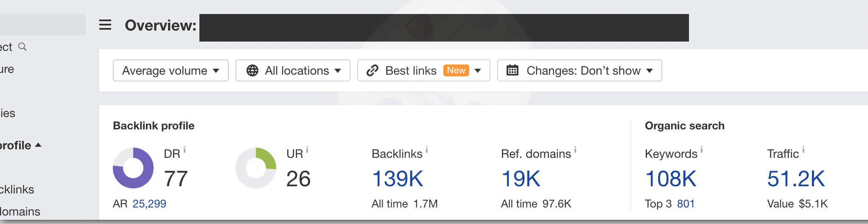Click the info icon beside DR
This screenshot has height=224, width=868.
tap(185, 149)
